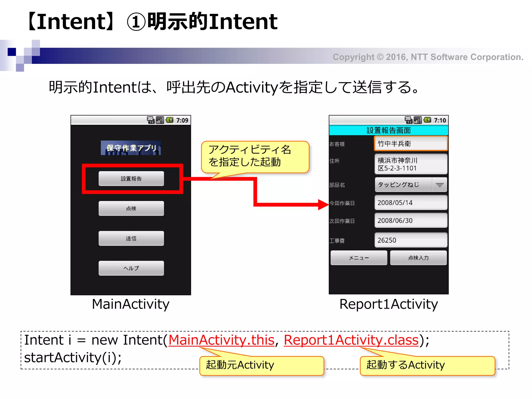Tap the ヘルプ button in MainActivity

tap(131, 268)
